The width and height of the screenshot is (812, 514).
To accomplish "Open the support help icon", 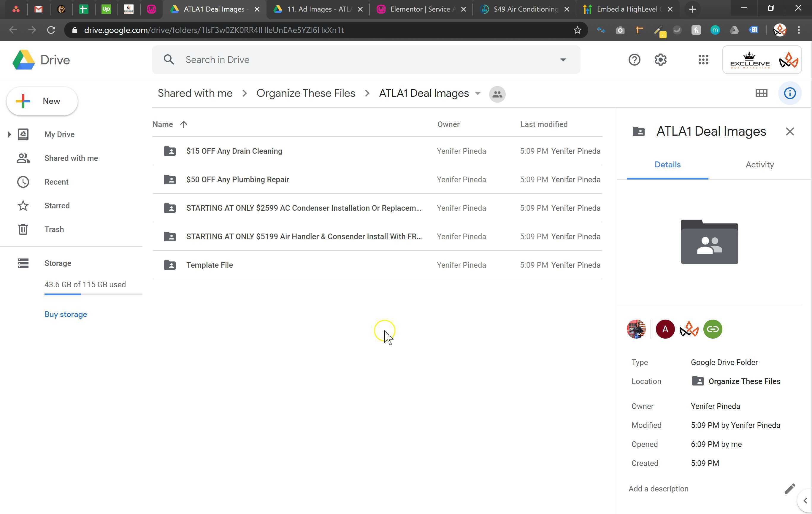I will [634, 60].
